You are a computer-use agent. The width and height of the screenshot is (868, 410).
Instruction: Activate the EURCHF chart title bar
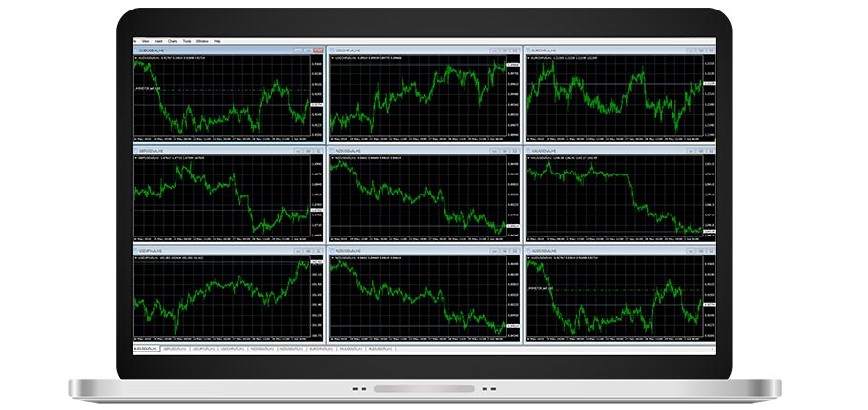[621, 51]
